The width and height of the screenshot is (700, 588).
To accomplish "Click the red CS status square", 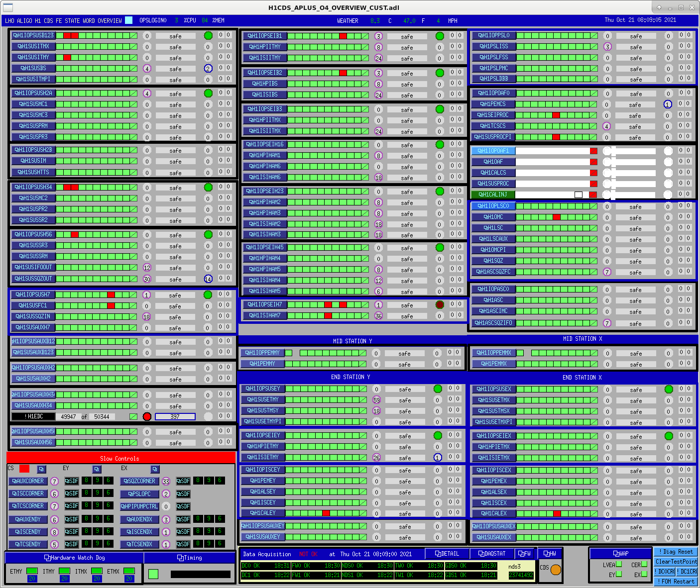I will [24, 469].
